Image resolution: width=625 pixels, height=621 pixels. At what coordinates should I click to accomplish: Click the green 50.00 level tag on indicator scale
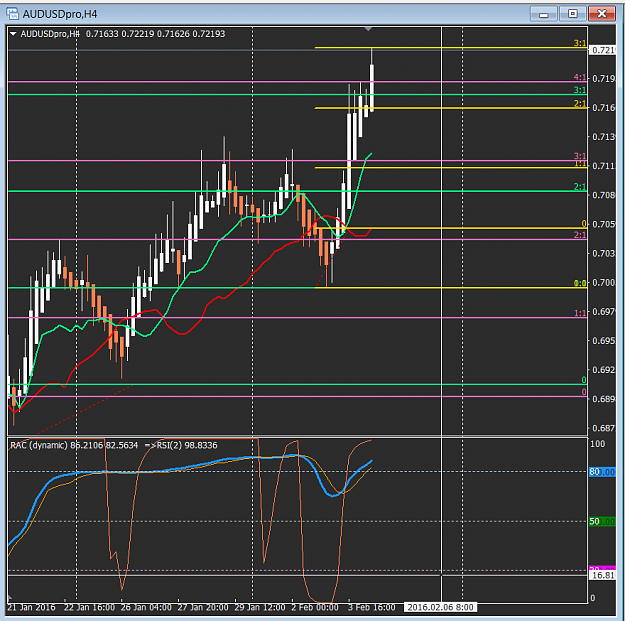[602, 521]
